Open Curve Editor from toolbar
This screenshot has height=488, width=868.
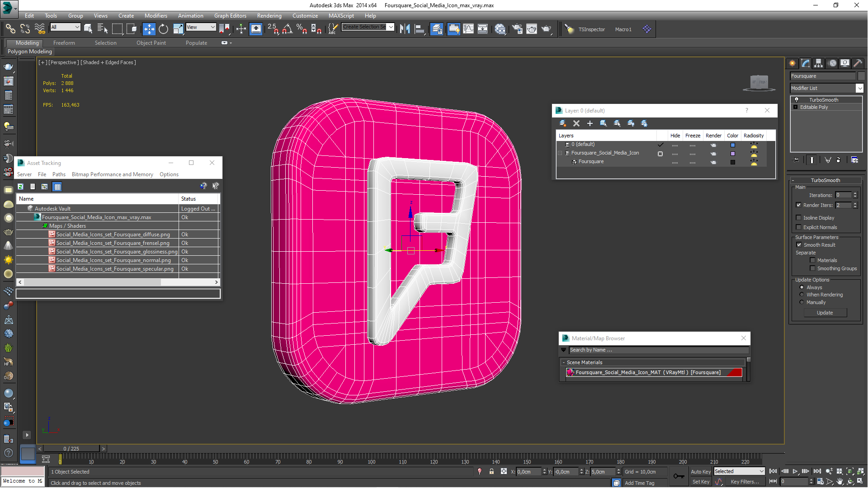click(468, 29)
